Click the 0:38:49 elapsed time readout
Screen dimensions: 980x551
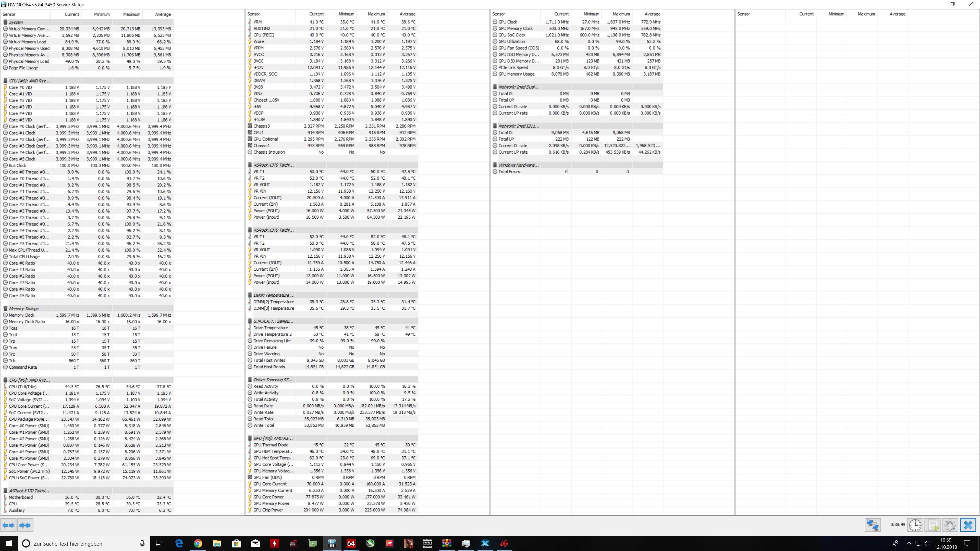[898, 525]
